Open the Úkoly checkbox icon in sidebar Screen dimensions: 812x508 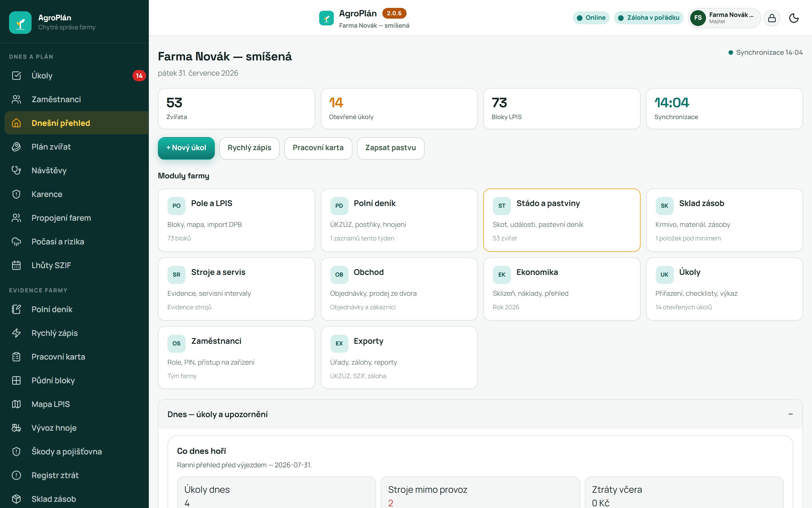(x=16, y=76)
